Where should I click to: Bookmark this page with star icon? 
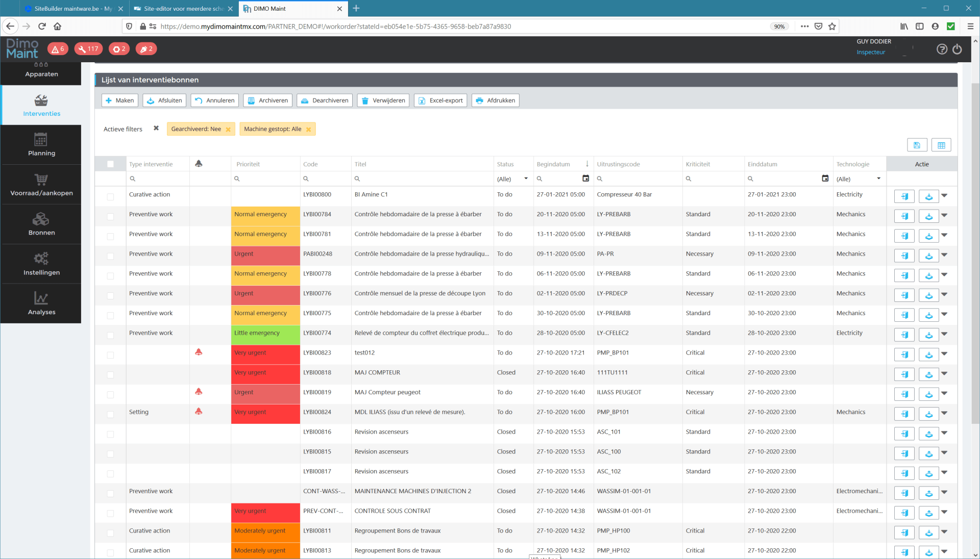point(832,27)
